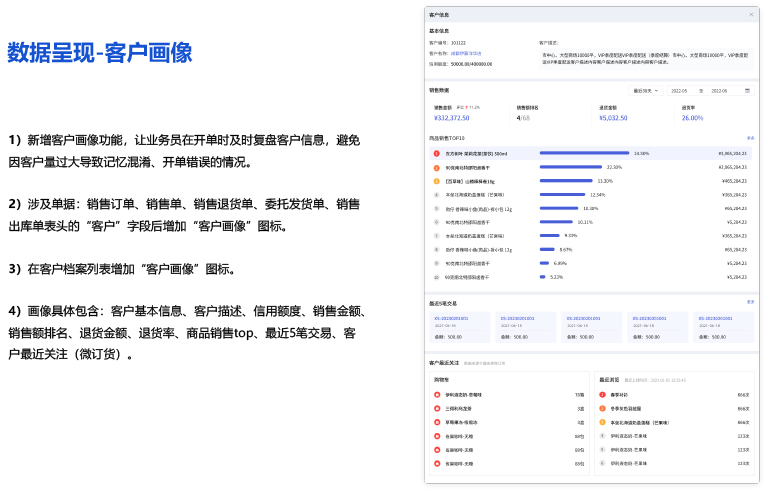Screen dimensions: 776x494
Task: Select rank 1 red badge in TOP10 list
Action: (x=437, y=154)
